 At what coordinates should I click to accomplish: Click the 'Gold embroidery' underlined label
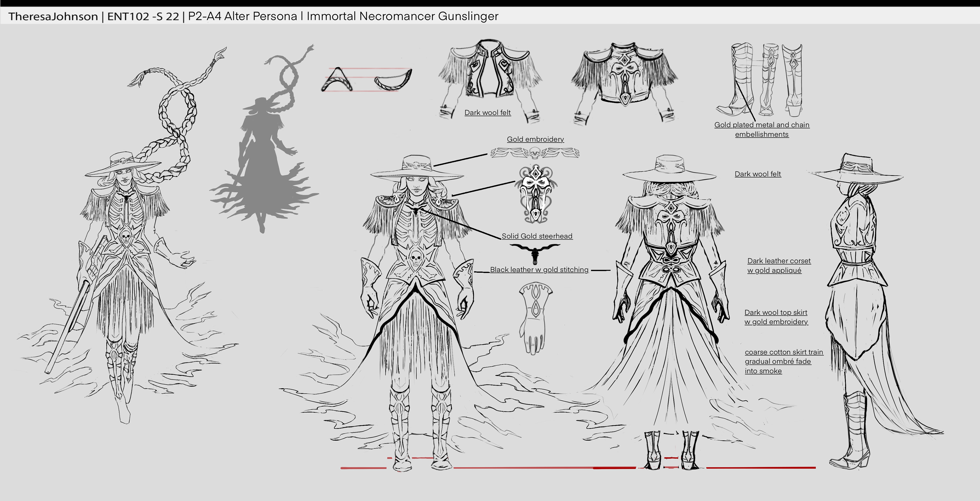(x=535, y=139)
